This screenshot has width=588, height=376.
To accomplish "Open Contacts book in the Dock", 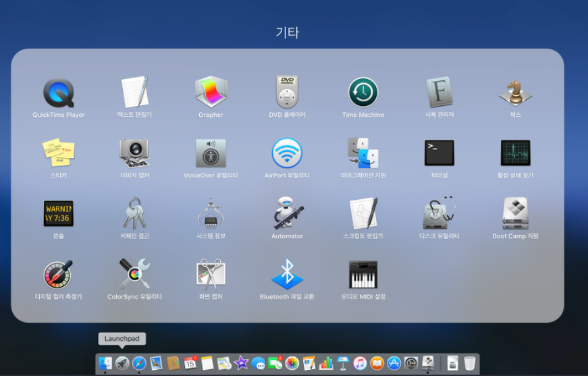I will (173, 363).
